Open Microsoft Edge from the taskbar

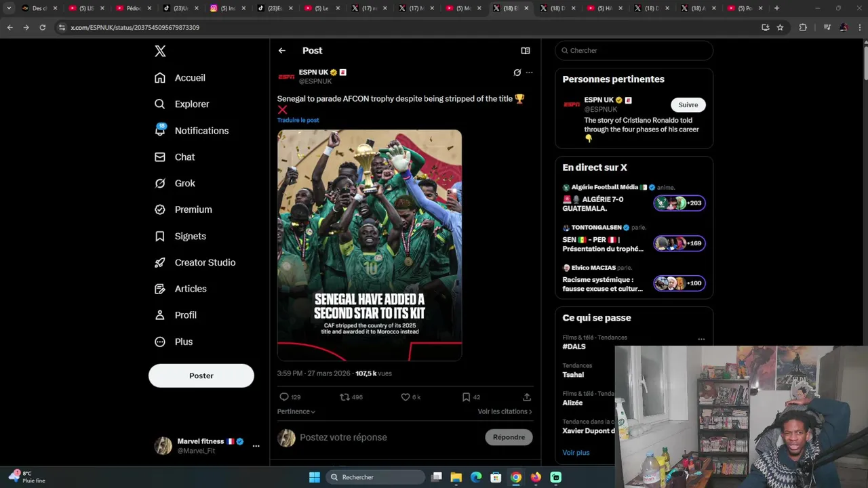(476, 477)
